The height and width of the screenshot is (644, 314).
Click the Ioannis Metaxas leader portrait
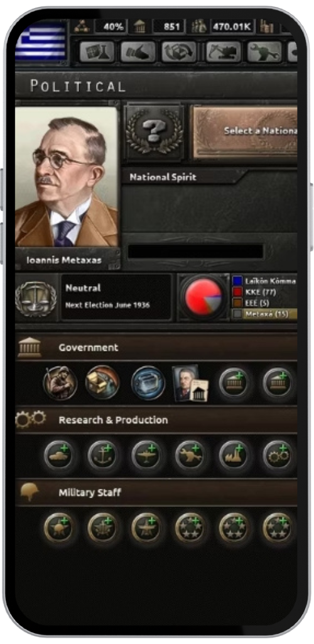coord(67,177)
